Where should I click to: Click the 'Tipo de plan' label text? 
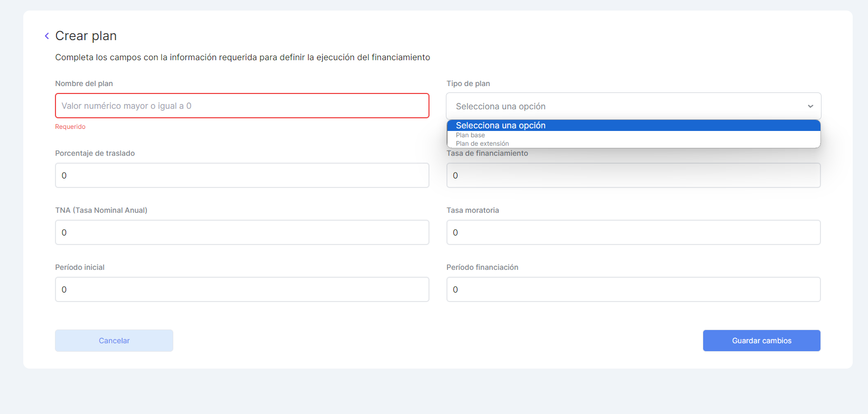468,83
